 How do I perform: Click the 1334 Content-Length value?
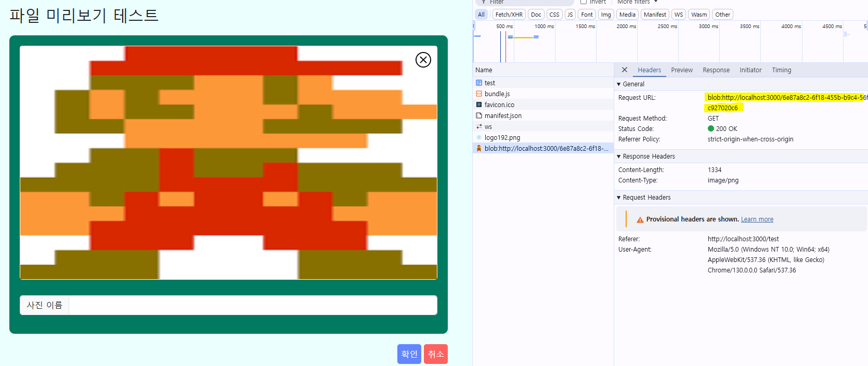tap(715, 170)
